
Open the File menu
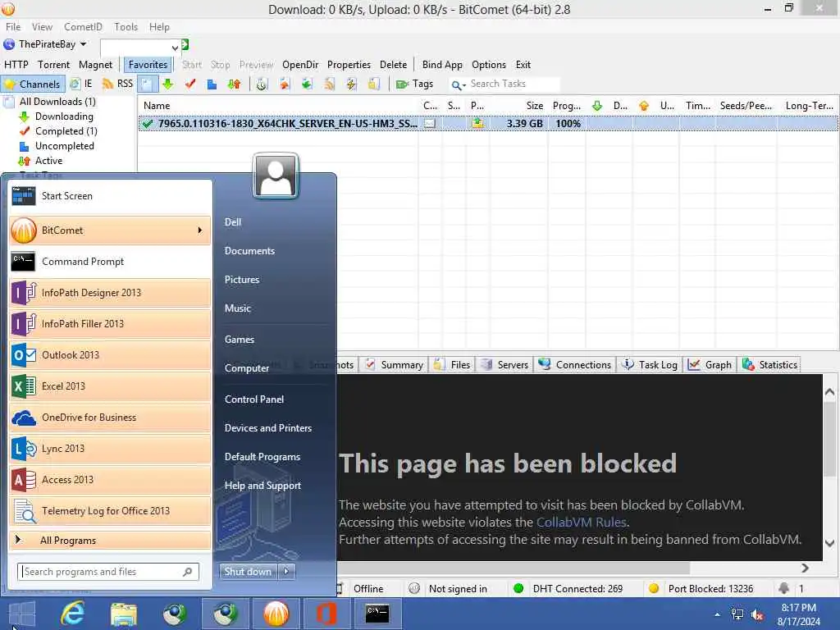(13, 27)
